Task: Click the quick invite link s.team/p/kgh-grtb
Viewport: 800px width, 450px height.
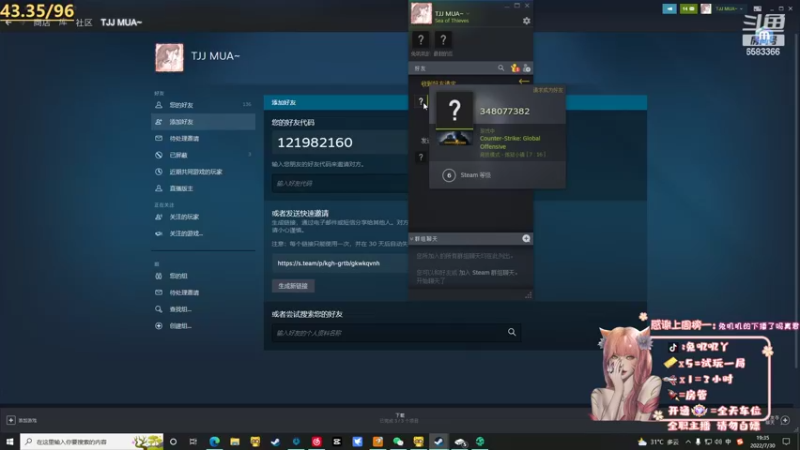Action: pyautogui.click(x=329, y=263)
